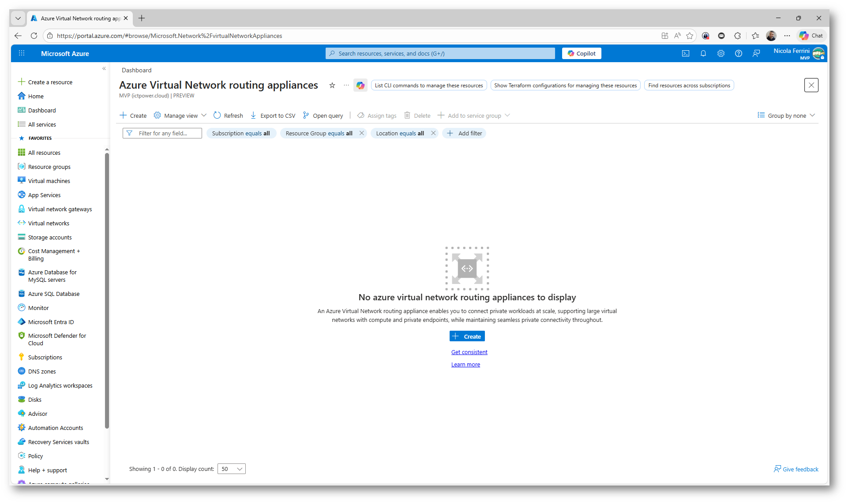Favorite this page with the star icon
This screenshot has height=504, width=848.
[332, 85]
